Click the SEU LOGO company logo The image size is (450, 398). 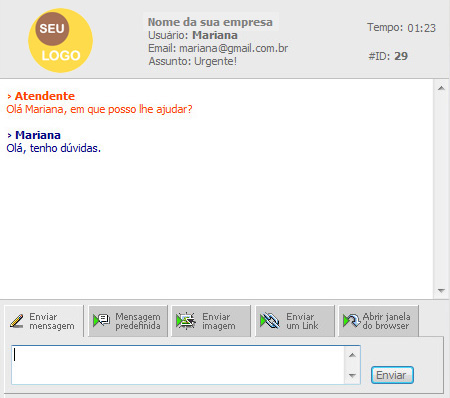60,40
